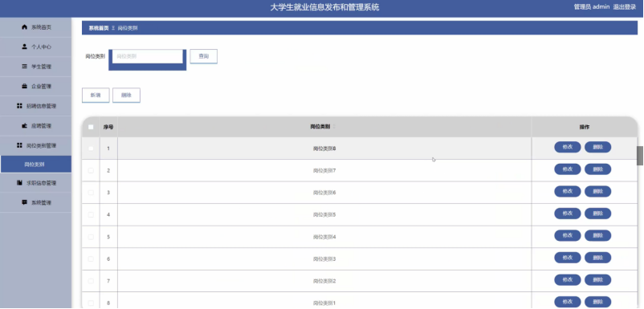This screenshot has height=309, width=644.
Task: Click 修改 for row 岗位类别7
Action: [568, 169]
